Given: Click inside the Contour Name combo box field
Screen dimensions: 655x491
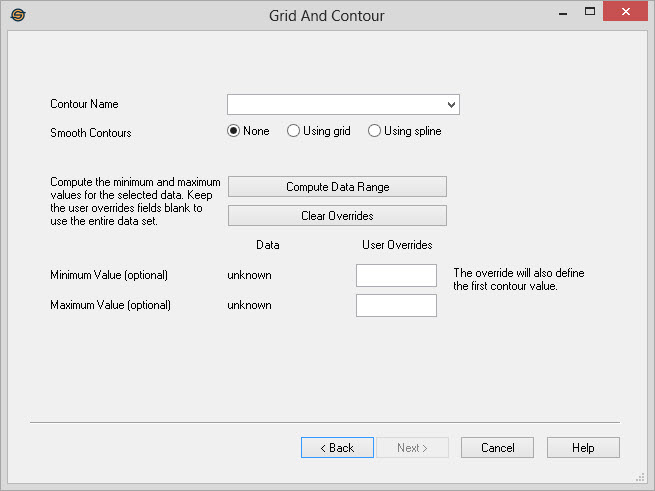Looking at the screenshot, I should (335, 105).
